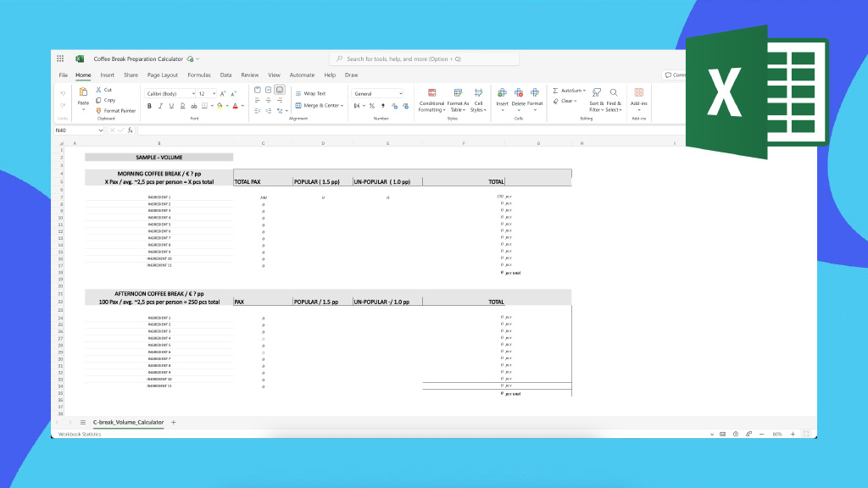Image resolution: width=868 pixels, height=488 pixels.
Task: Open the app launcher grid icon
Action: (60, 58)
